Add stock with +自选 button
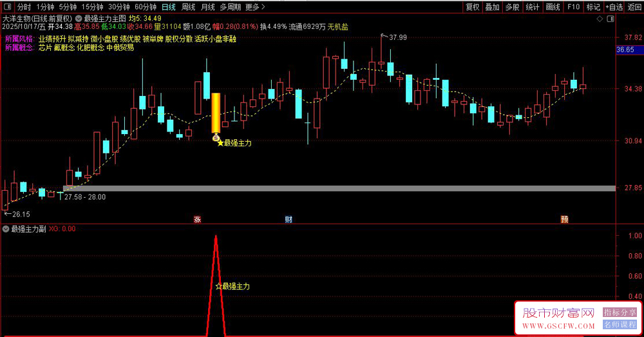The height and width of the screenshot is (337, 644). [614, 6]
